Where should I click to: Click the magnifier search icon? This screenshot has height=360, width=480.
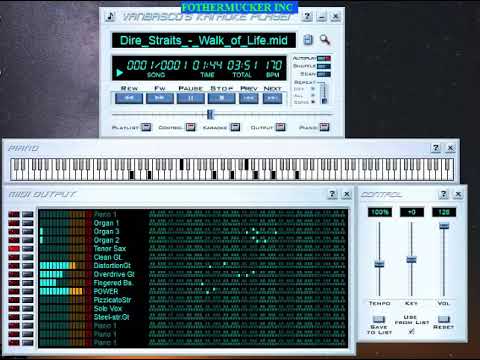[x=325, y=40]
